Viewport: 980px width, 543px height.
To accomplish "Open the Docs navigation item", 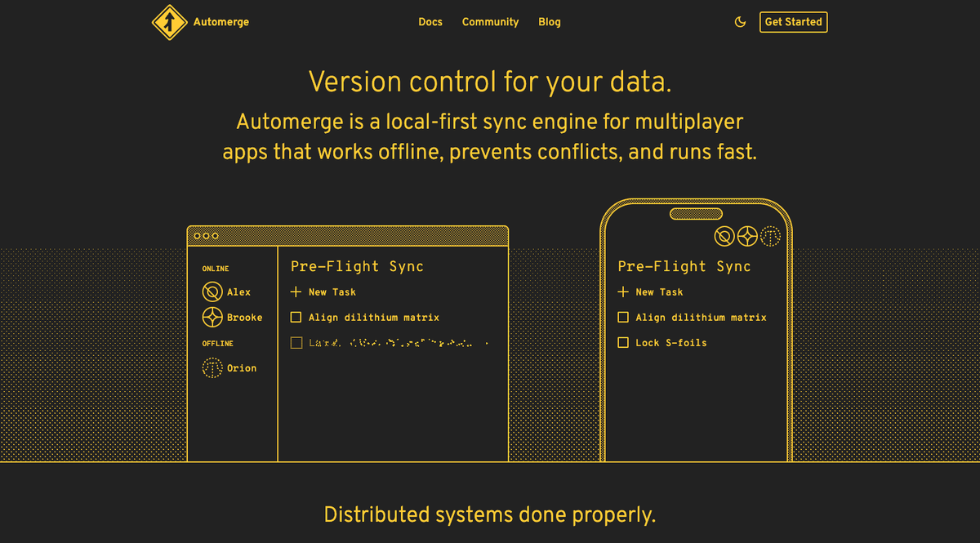I will 430,22.
